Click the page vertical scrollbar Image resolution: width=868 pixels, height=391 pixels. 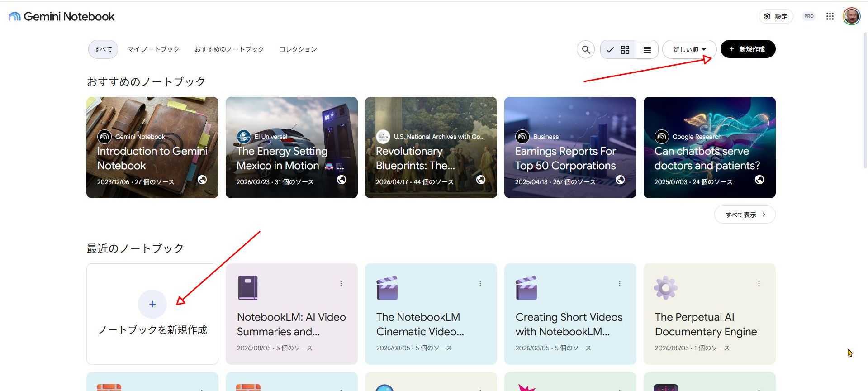click(865, 100)
